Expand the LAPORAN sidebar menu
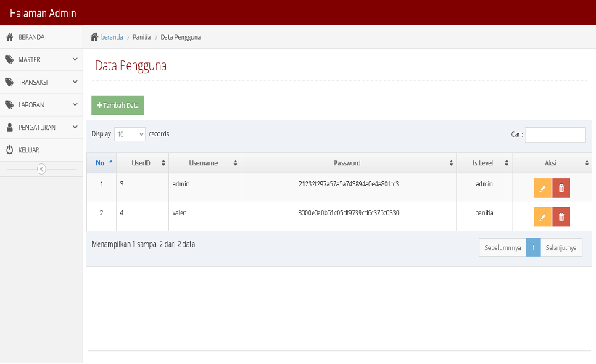This screenshot has height=364, width=596. [x=41, y=105]
